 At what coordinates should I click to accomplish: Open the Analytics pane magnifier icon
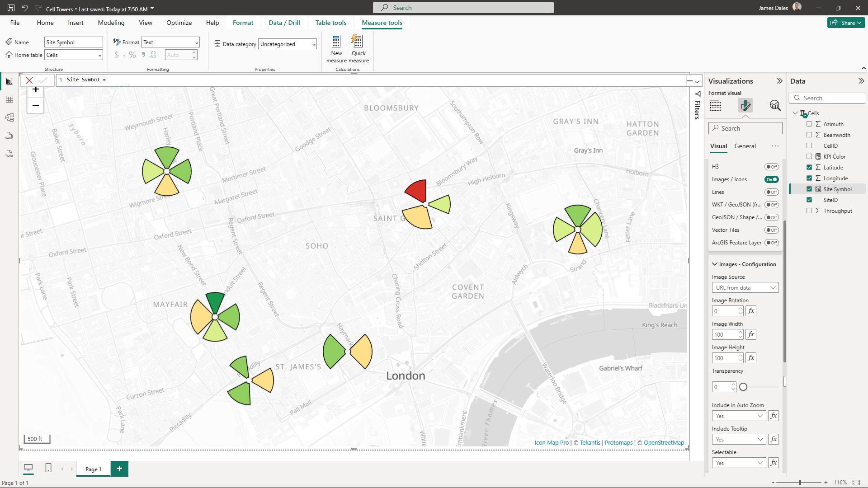775,105
